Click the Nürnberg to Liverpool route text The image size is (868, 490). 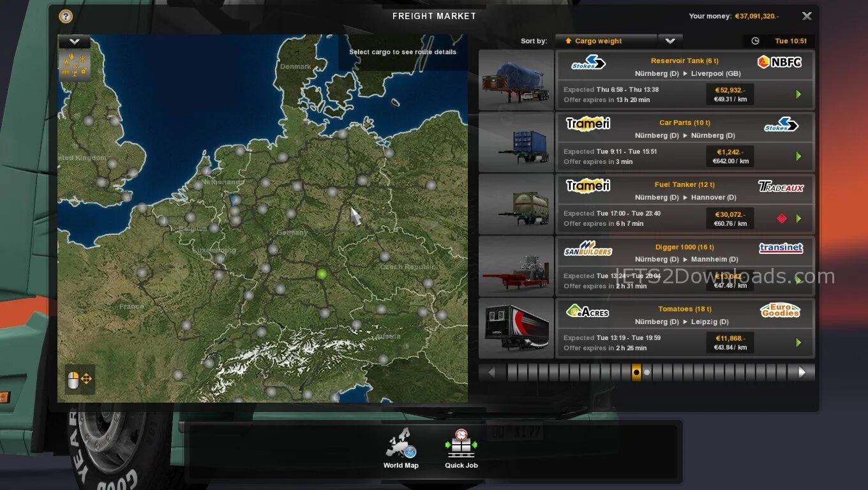point(687,73)
